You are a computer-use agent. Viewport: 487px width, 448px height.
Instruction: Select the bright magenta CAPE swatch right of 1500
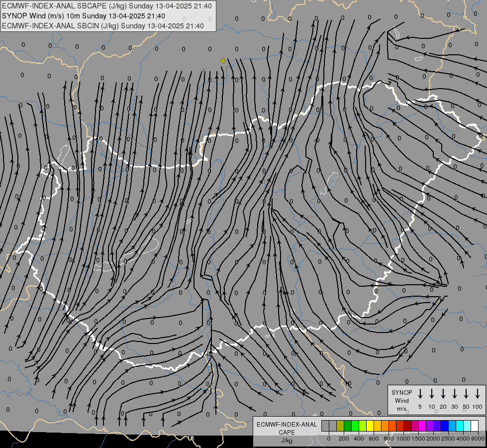pos(422,426)
